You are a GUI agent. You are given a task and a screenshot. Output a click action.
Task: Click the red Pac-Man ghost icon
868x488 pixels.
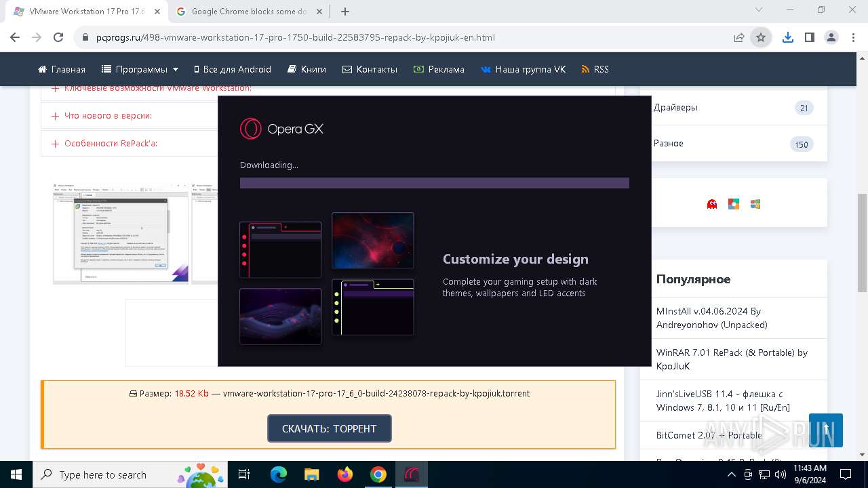[x=712, y=204]
